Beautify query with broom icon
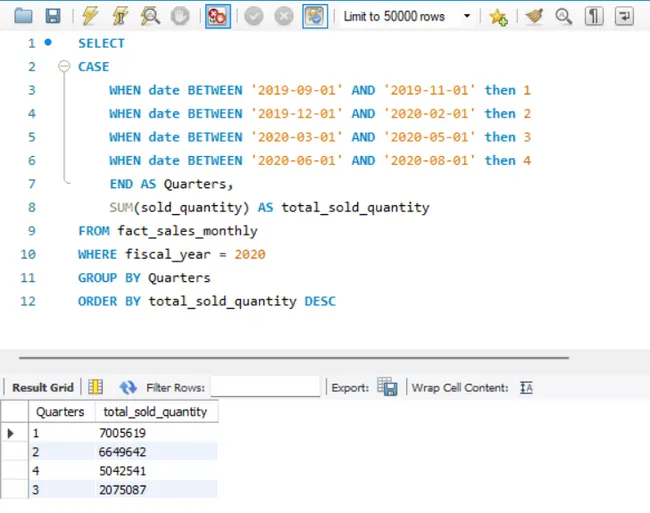The width and height of the screenshot is (650, 513). (534, 16)
